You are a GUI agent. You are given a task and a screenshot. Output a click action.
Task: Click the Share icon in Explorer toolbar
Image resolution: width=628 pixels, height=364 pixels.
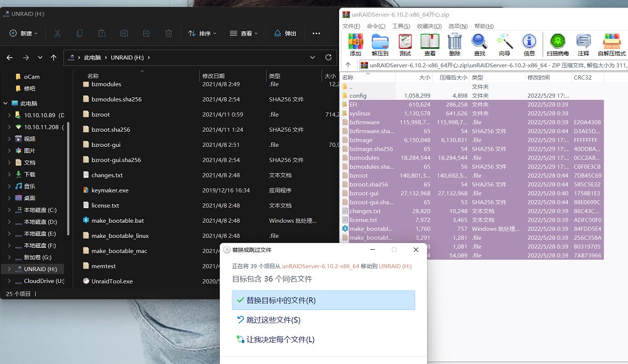pyautogui.click(x=146, y=33)
